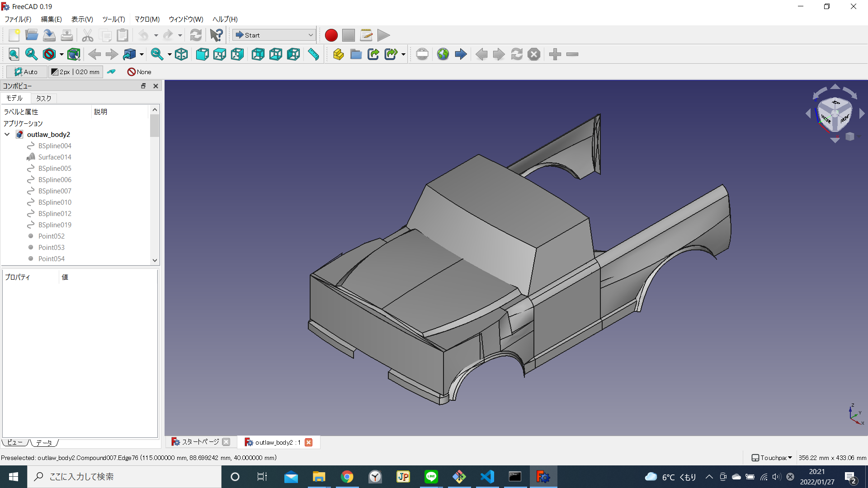Click scroll down arrow of model tree
The image size is (868, 488).
[x=155, y=260]
